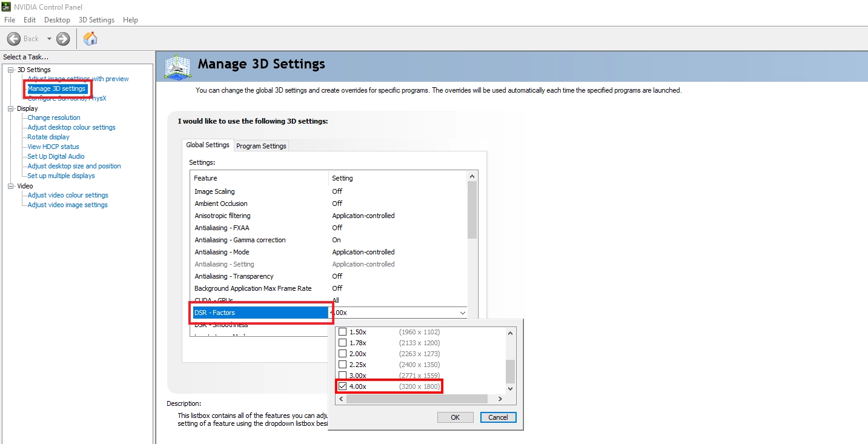The height and width of the screenshot is (444, 868).
Task: Click the DSR popup horizontal scrollbar thumb
Action: click(417, 399)
